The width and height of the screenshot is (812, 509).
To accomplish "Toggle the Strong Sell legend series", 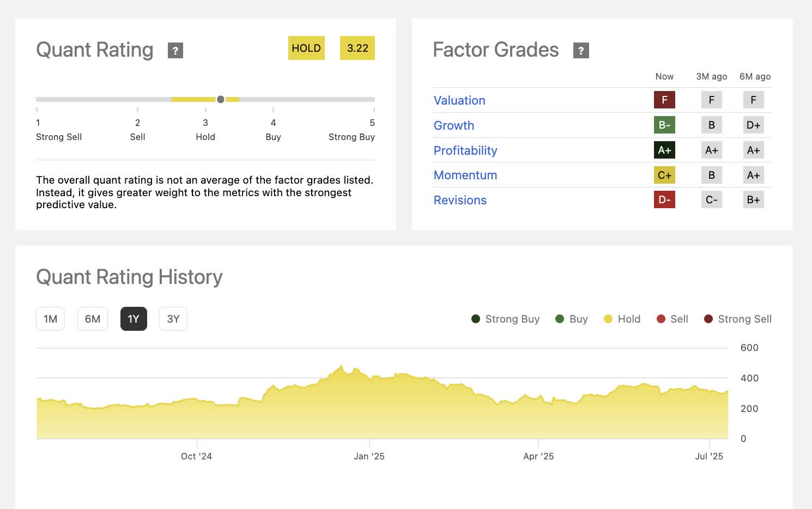I will 737,319.
